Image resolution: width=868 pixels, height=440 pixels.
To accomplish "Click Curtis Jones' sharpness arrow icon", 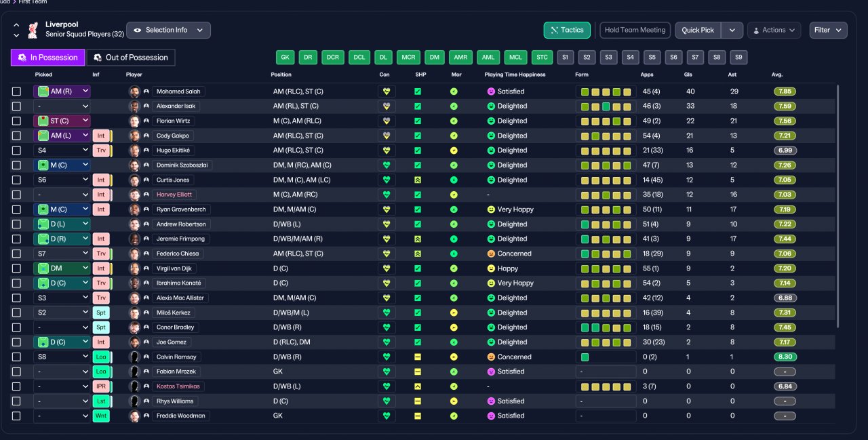I will pos(418,180).
